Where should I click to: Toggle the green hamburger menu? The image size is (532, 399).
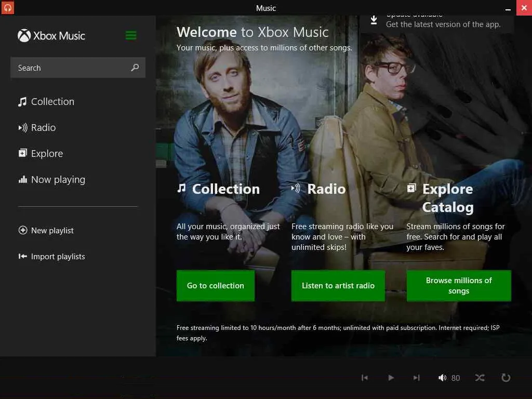131,35
